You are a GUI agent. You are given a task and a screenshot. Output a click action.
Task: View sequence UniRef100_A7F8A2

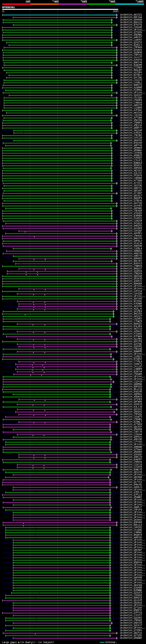131,110
